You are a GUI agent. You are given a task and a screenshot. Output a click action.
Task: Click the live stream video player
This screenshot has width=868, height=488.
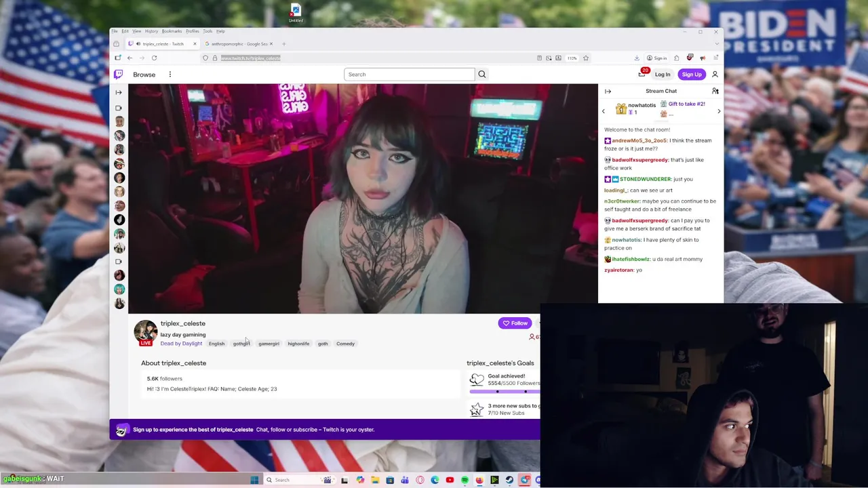(363, 199)
